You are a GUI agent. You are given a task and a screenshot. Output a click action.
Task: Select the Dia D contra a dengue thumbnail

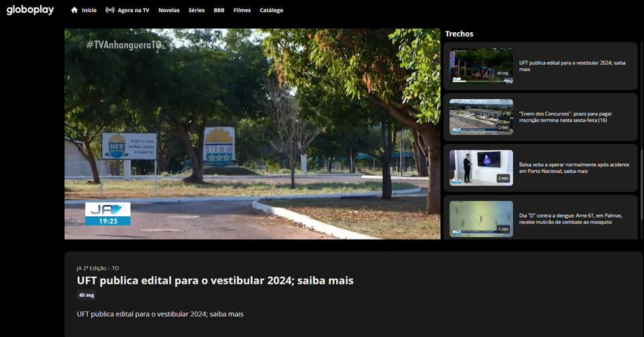pyautogui.click(x=481, y=219)
